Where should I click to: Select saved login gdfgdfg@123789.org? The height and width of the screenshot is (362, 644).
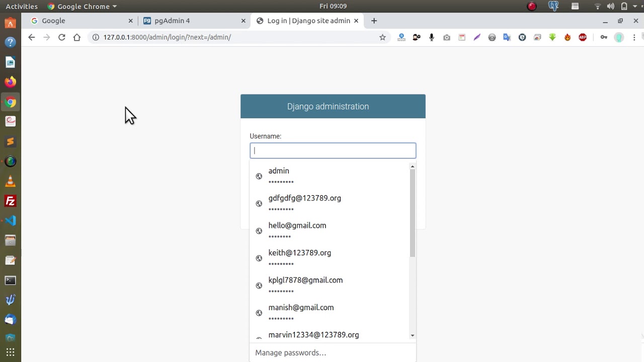[x=330, y=203]
